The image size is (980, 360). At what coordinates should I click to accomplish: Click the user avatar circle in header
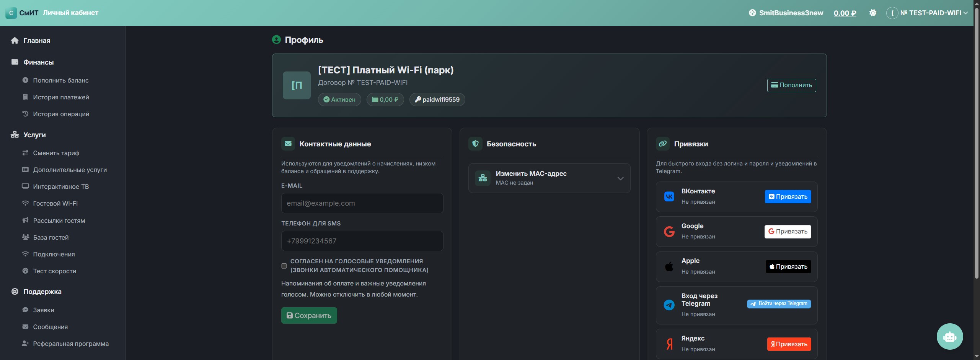click(x=892, y=13)
